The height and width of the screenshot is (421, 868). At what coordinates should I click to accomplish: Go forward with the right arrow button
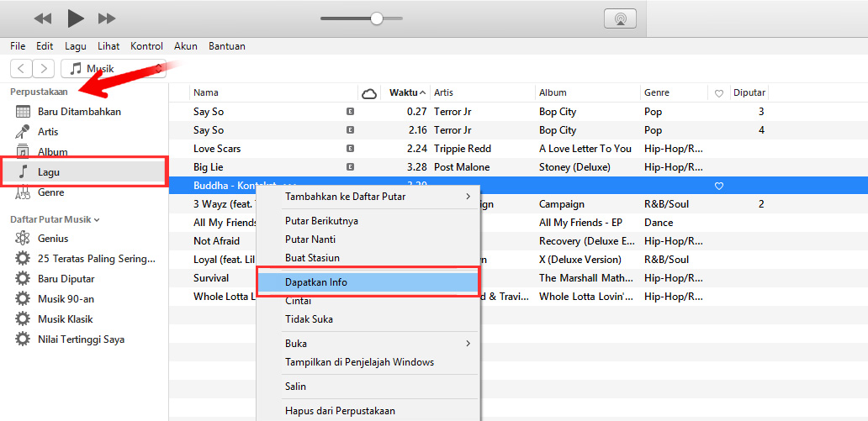pos(43,69)
